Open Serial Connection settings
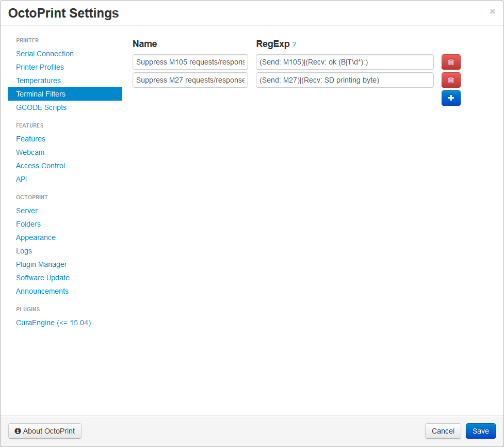The width and height of the screenshot is (504, 447). [45, 54]
